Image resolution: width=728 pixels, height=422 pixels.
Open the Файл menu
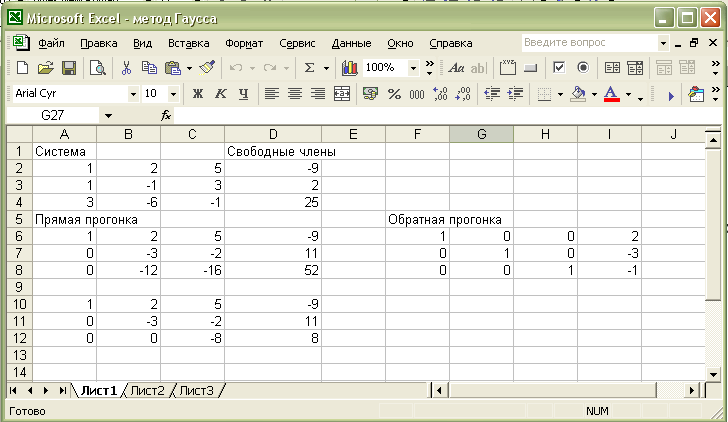(51, 43)
